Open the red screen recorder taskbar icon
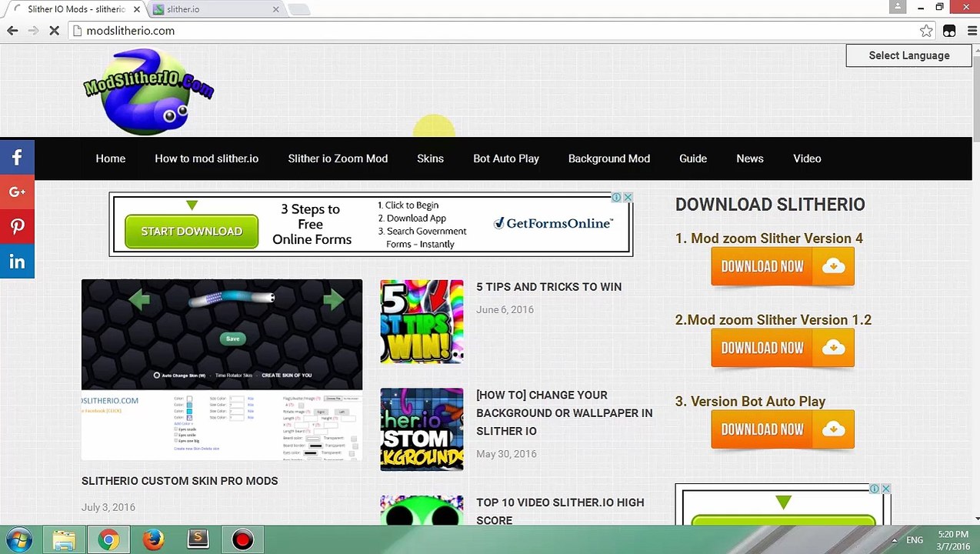 click(x=242, y=540)
